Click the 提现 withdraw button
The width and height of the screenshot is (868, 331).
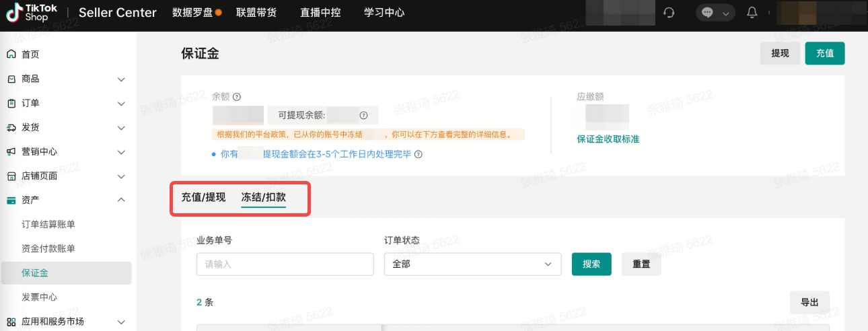781,53
